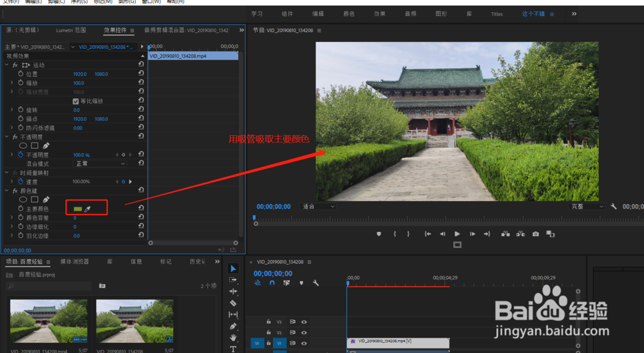Export frame with the camera icon
Image resolution: width=644 pixels, height=353 pixels.
[536, 234]
